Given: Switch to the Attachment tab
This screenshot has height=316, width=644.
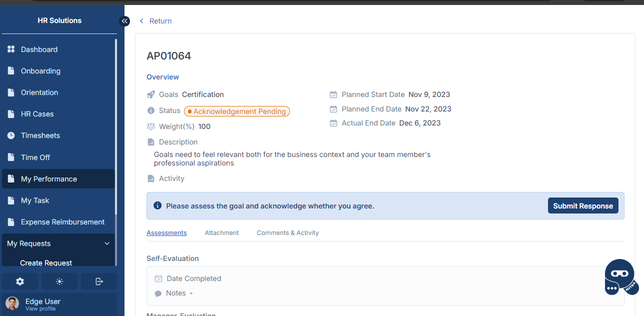Looking at the screenshot, I should click(221, 233).
